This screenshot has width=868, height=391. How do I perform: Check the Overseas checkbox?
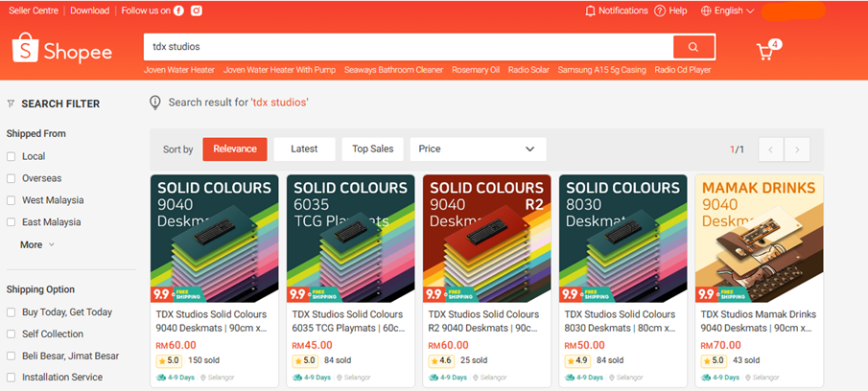tap(12, 178)
